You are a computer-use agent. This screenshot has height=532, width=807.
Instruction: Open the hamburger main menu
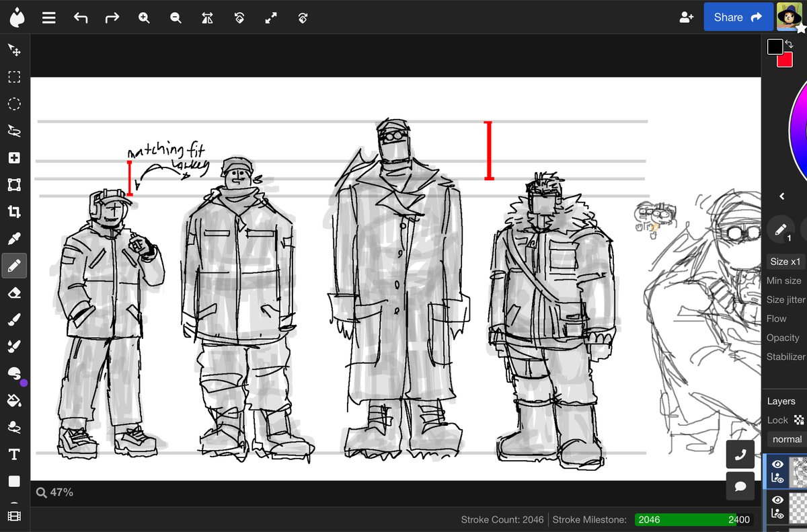(48, 18)
